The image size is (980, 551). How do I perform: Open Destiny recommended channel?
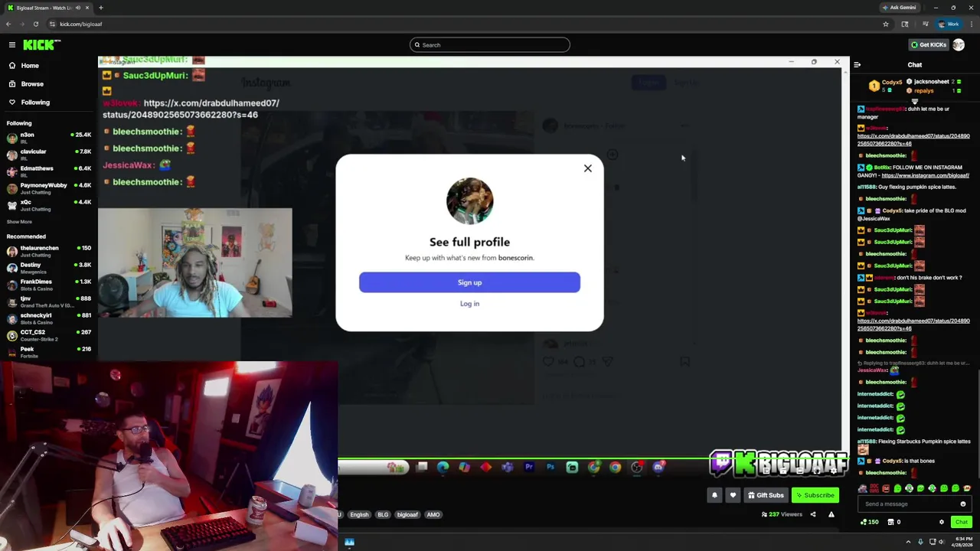(x=48, y=268)
